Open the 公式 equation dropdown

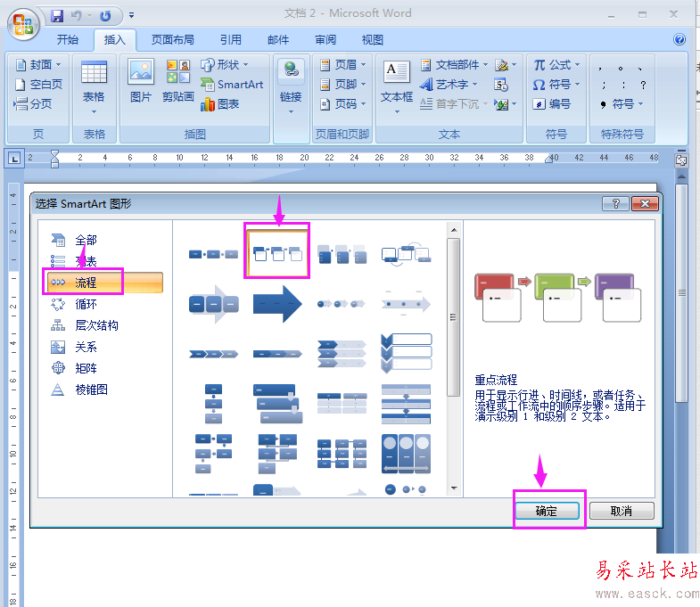pos(556,65)
